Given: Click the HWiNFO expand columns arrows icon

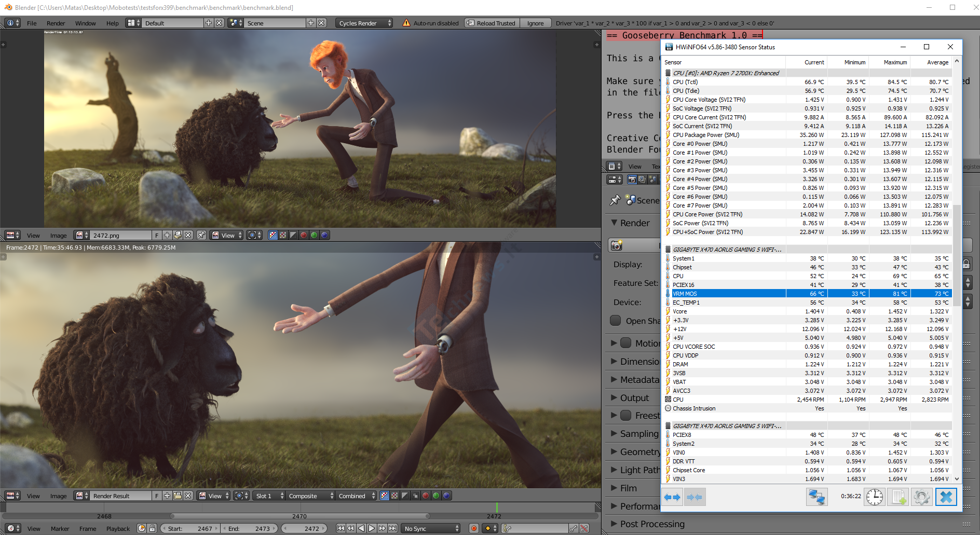Looking at the screenshot, I should coord(673,497).
